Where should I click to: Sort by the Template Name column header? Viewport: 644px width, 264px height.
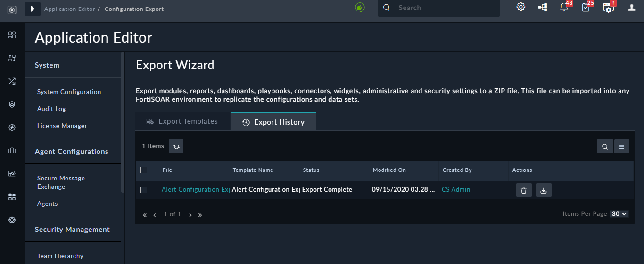[x=253, y=170]
